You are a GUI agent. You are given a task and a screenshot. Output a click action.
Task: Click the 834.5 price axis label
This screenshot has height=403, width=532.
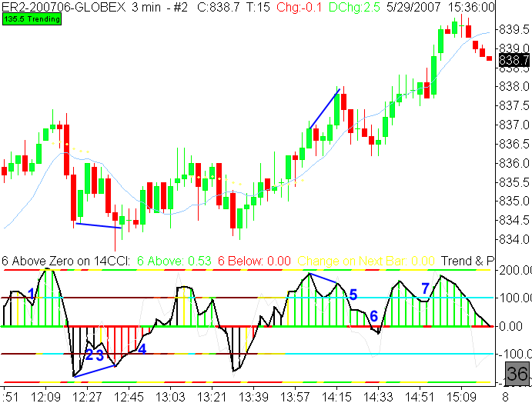[514, 220]
